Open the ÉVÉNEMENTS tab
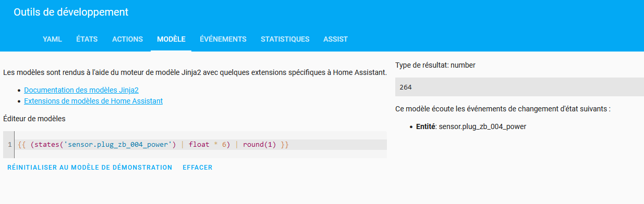 [223, 39]
